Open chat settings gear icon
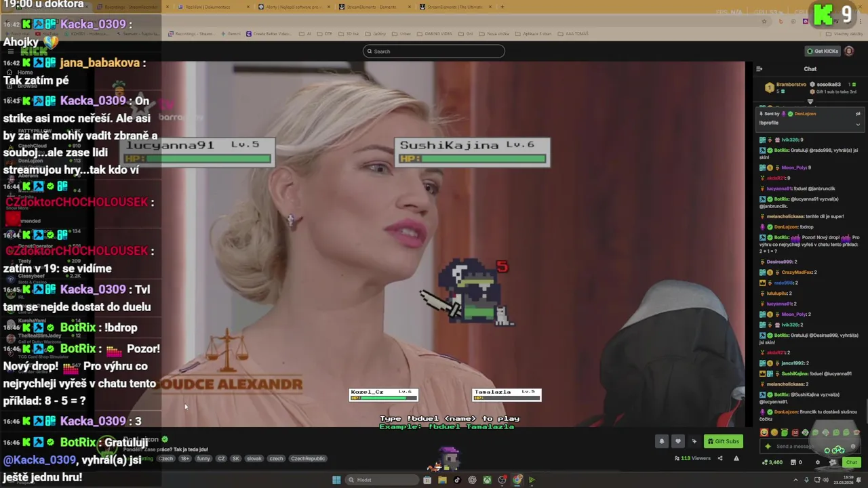Image resolution: width=868 pixels, height=488 pixels. [817, 462]
